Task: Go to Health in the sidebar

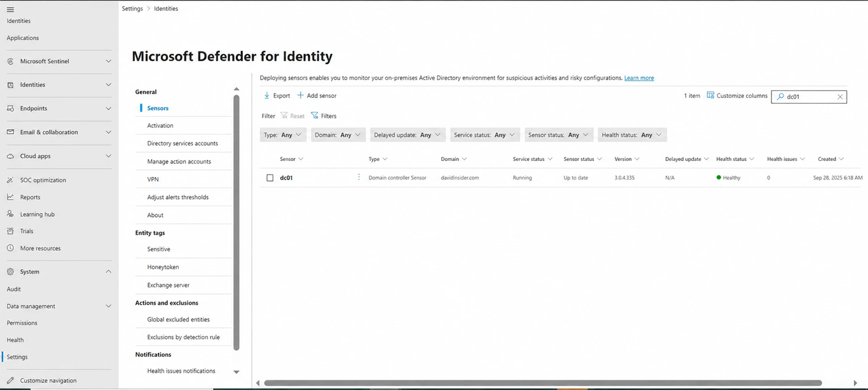Action: pyautogui.click(x=15, y=340)
